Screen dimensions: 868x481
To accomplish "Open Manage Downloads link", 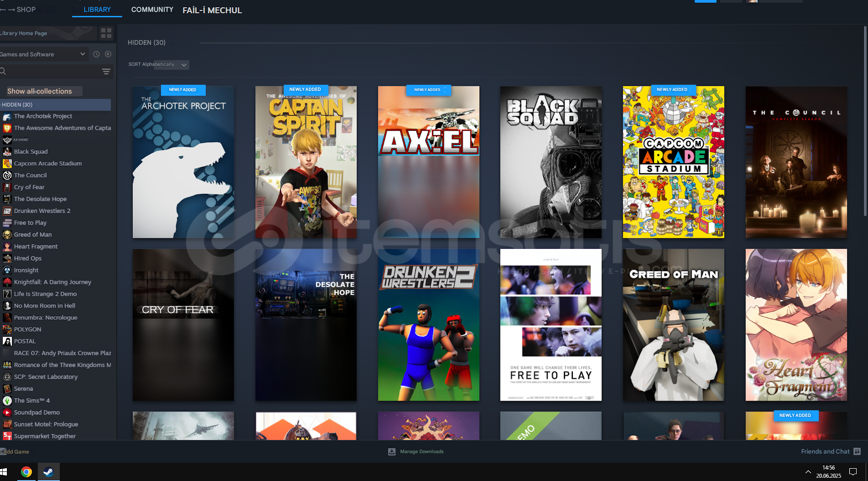I will coord(422,451).
